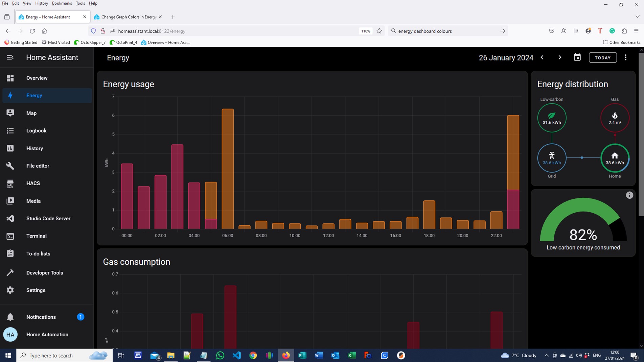Screen dimensions: 644x362
Task: Switch to the Change Graph Colors tab
Action: click(127, 17)
